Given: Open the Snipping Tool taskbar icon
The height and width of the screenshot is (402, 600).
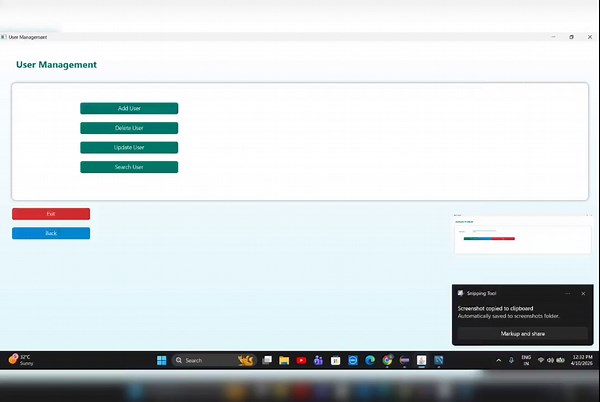Looking at the screenshot, I should pyautogui.click(x=439, y=360).
